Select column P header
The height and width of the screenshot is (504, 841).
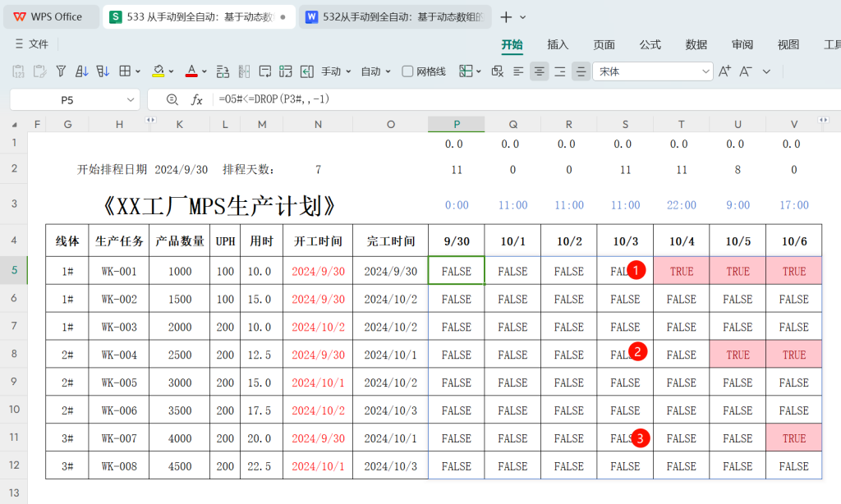click(457, 125)
